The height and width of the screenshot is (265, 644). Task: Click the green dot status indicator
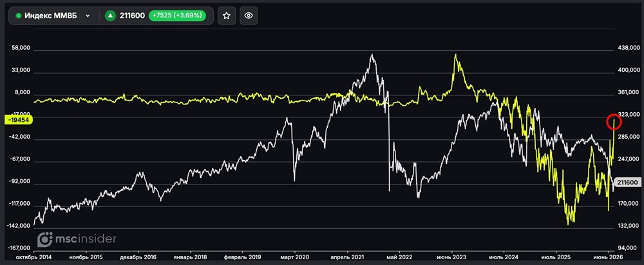pyautogui.click(x=18, y=16)
